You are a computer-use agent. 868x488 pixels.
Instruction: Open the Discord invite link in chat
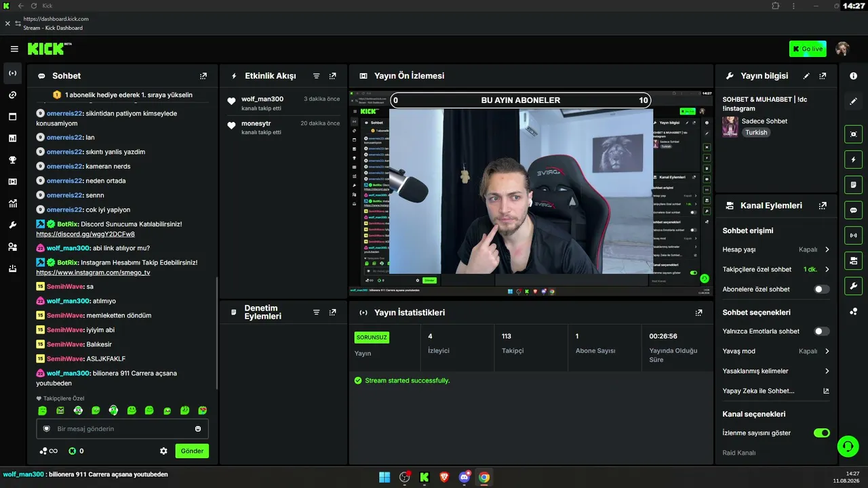[x=85, y=235]
